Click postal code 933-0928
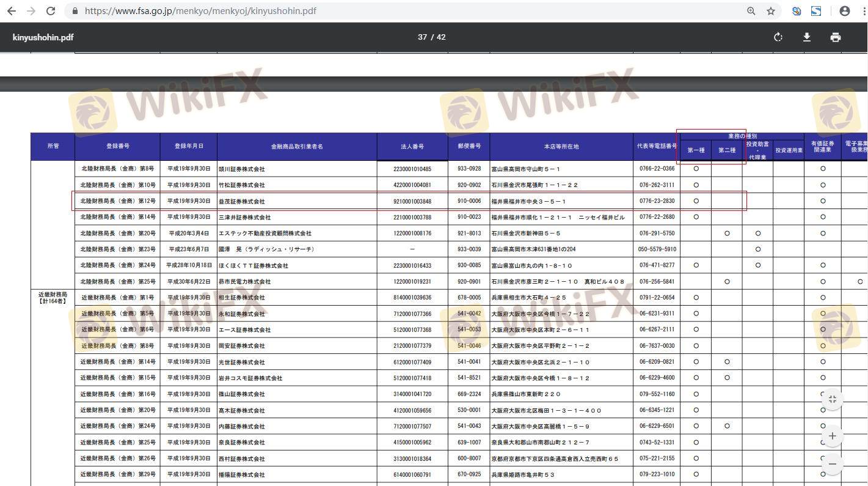This screenshot has width=868, height=486. 469,169
